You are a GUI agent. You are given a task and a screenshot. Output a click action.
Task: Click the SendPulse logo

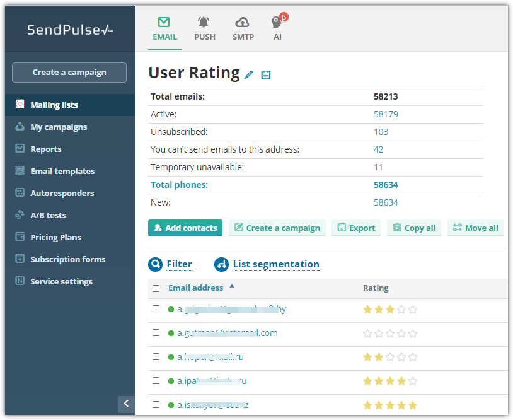click(x=69, y=30)
